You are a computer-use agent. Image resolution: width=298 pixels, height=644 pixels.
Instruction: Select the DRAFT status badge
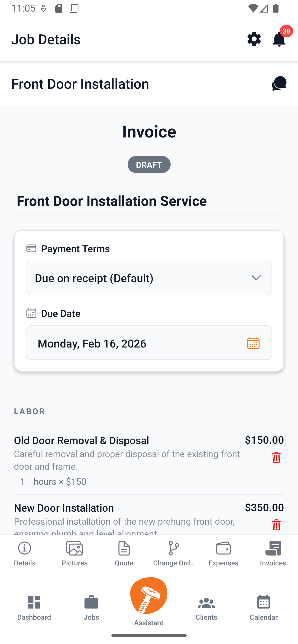click(x=149, y=165)
